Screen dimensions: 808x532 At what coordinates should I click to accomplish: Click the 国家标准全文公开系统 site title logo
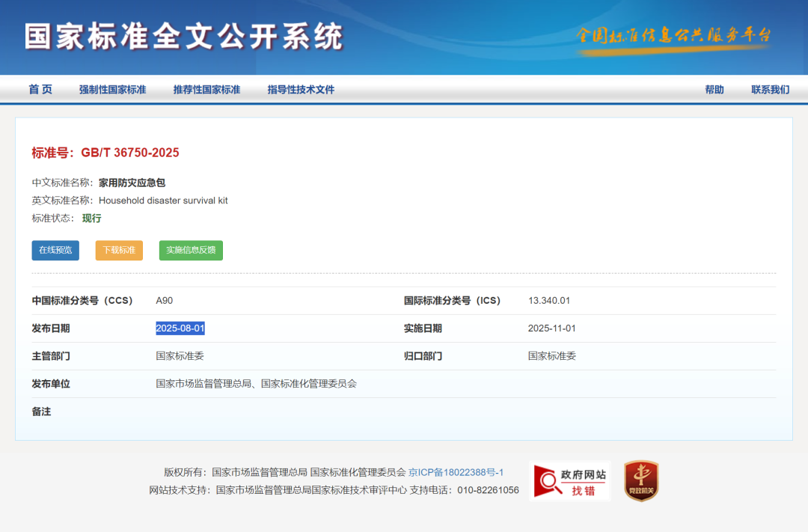pos(184,37)
